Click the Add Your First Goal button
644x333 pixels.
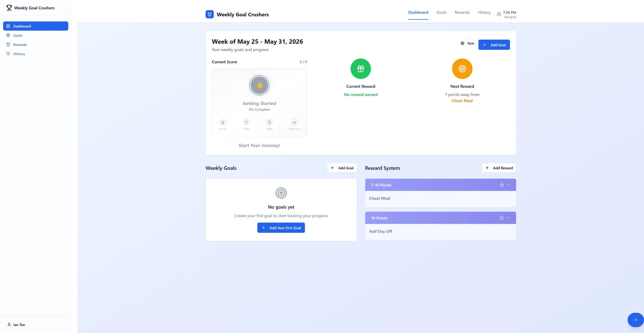pyautogui.click(x=281, y=228)
